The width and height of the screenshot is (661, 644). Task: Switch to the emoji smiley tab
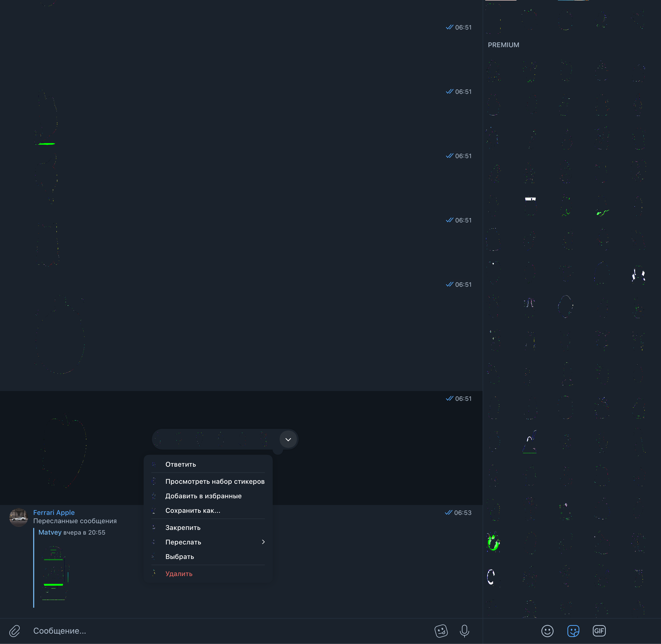547,631
